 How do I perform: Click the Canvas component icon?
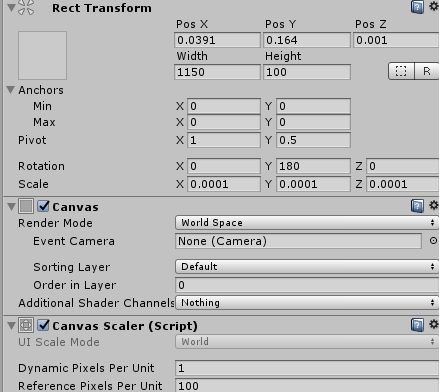26,206
